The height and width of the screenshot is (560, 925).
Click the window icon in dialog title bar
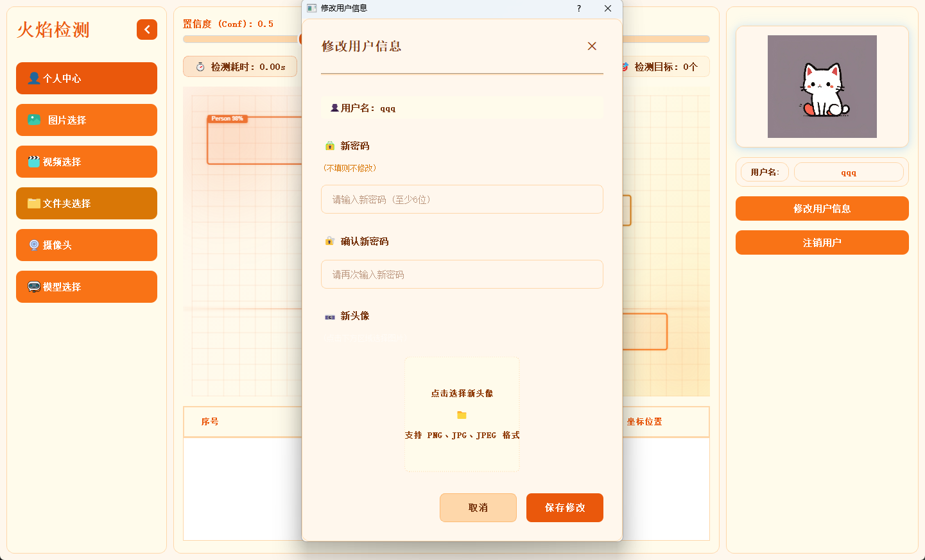click(312, 8)
